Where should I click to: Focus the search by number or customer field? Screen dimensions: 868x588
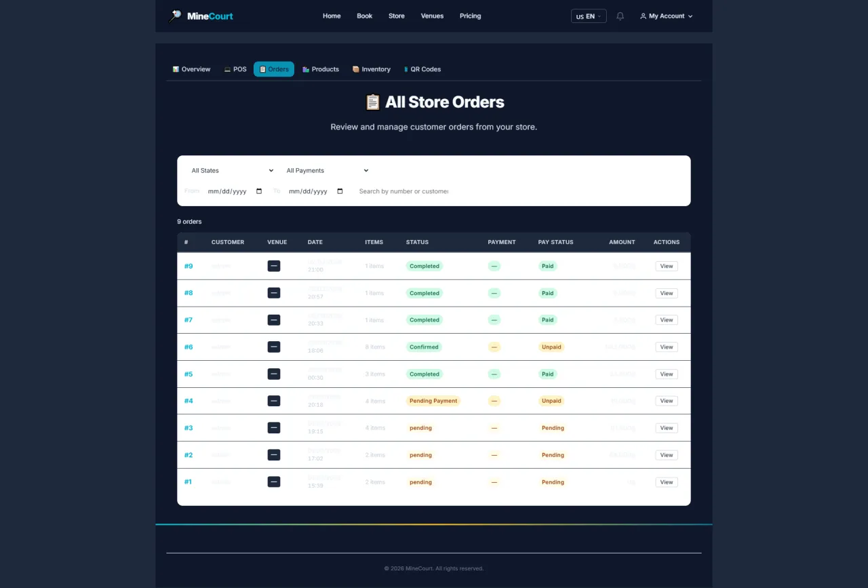click(403, 191)
